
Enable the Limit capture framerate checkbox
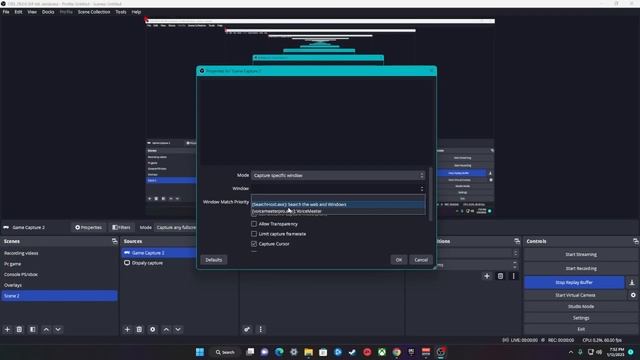tap(254, 234)
